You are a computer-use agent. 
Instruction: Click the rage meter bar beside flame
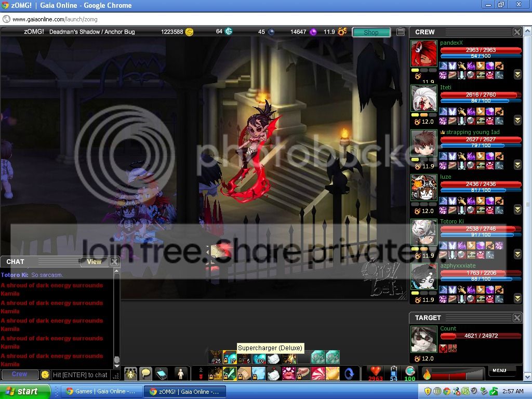tap(458, 374)
